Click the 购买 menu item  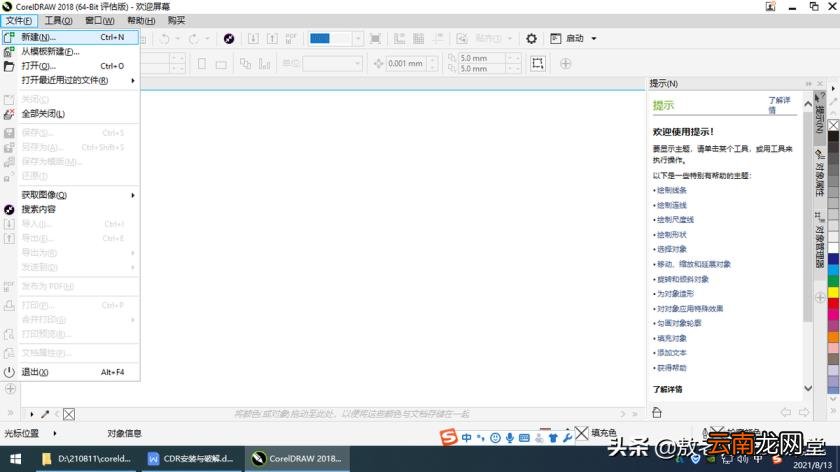176,20
